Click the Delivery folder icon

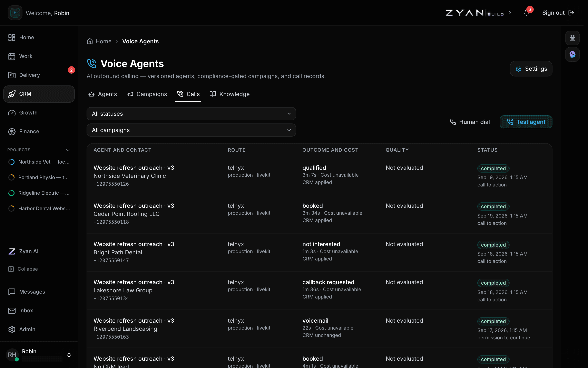point(12,75)
